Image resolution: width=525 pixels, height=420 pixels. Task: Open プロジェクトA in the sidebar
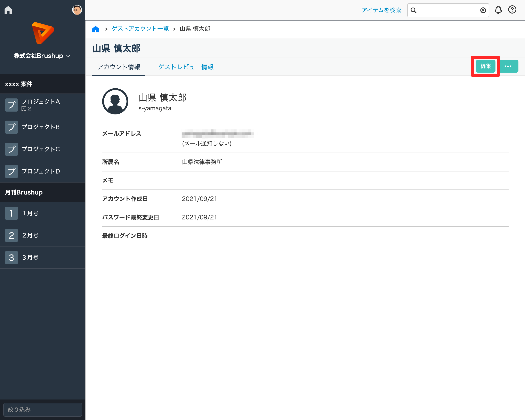[43, 105]
